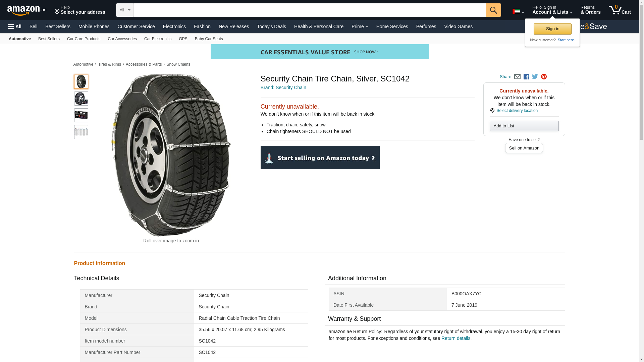Click inside the search text field

click(x=309, y=10)
